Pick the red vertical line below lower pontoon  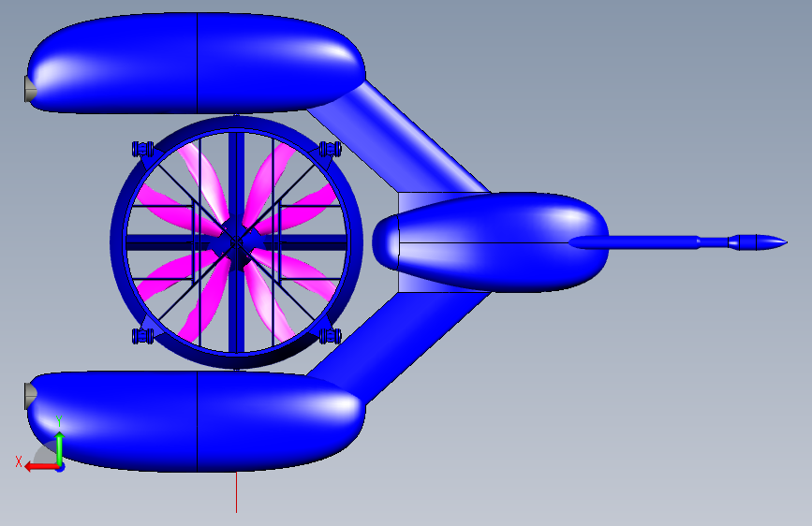pyautogui.click(x=237, y=492)
